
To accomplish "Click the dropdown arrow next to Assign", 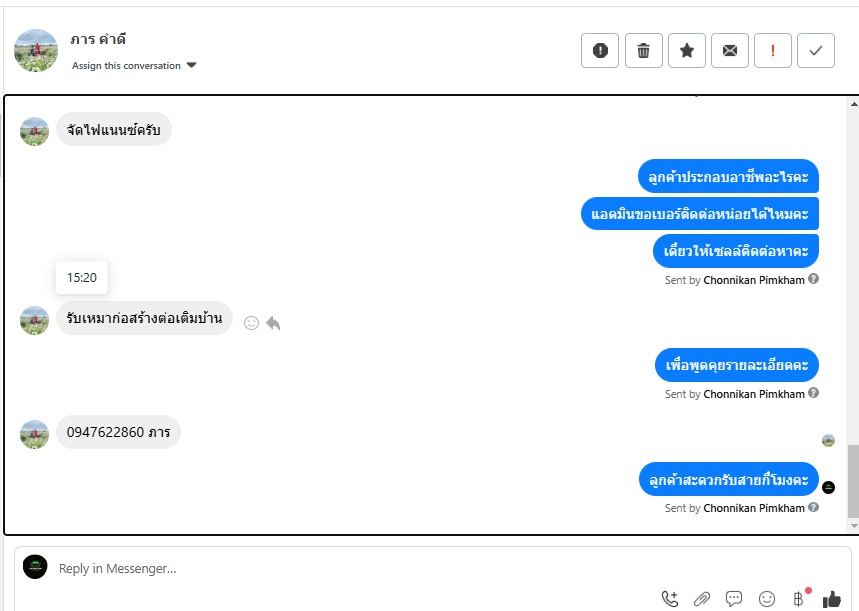I will (191, 65).
